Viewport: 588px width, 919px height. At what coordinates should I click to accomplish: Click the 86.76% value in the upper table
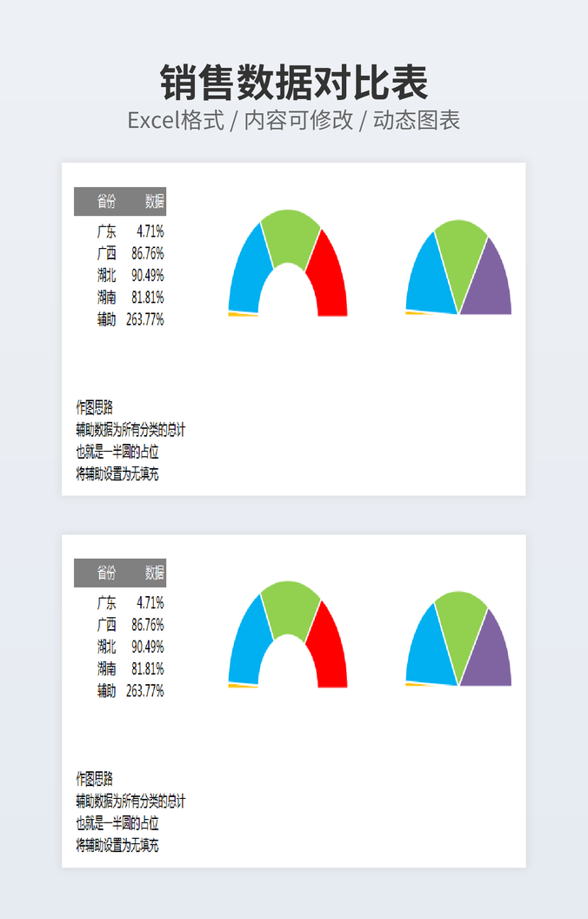[148, 253]
